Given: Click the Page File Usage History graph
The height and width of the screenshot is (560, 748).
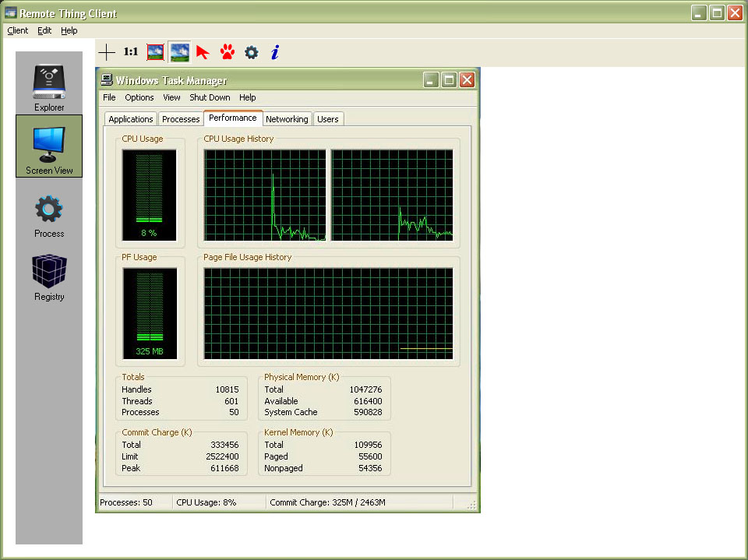Looking at the screenshot, I should [x=329, y=313].
